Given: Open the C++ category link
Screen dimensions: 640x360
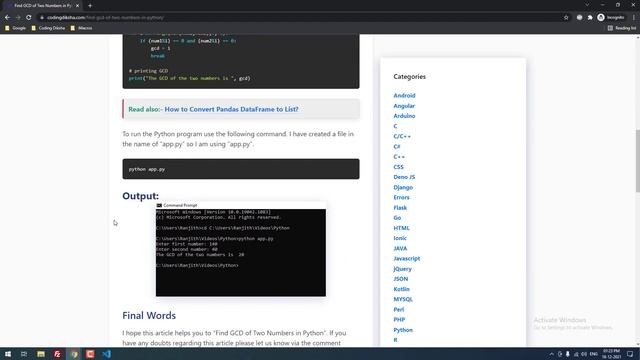Looking at the screenshot, I should 399,157.
